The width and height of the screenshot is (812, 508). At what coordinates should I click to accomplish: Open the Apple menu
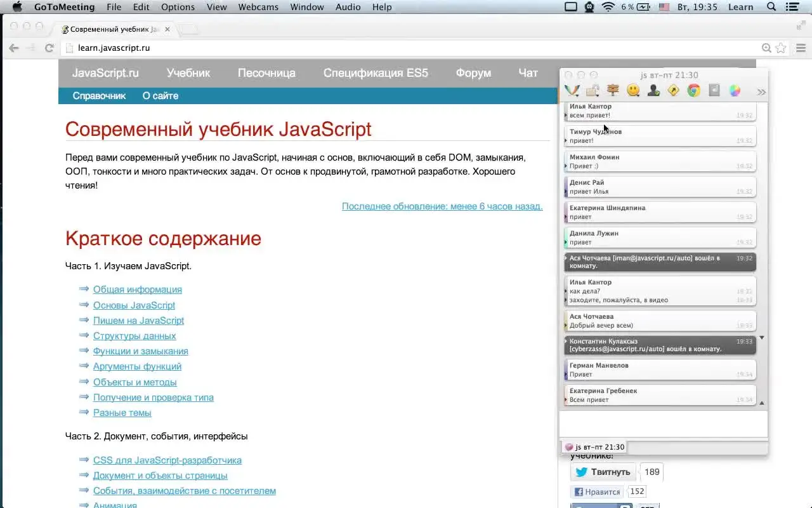(17, 7)
